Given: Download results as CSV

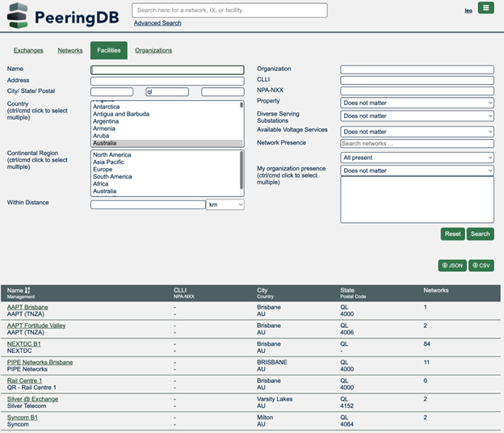Looking at the screenshot, I should [x=481, y=266].
